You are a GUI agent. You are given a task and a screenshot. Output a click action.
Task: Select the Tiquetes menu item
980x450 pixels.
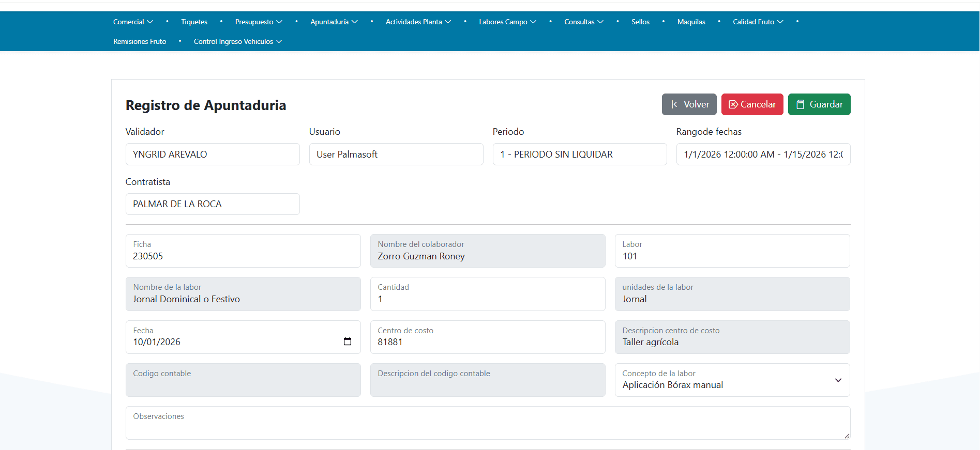point(194,22)
